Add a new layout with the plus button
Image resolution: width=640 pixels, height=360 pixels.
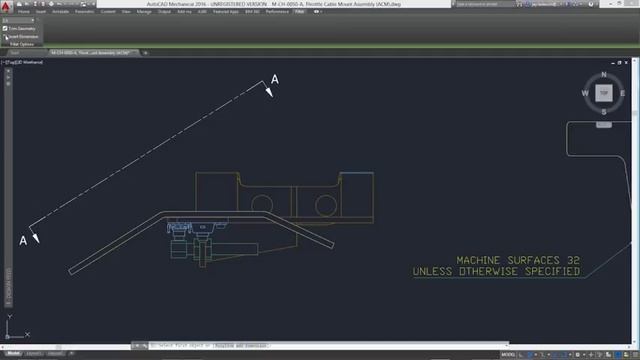pyautogui.click(x=71, y=353)
